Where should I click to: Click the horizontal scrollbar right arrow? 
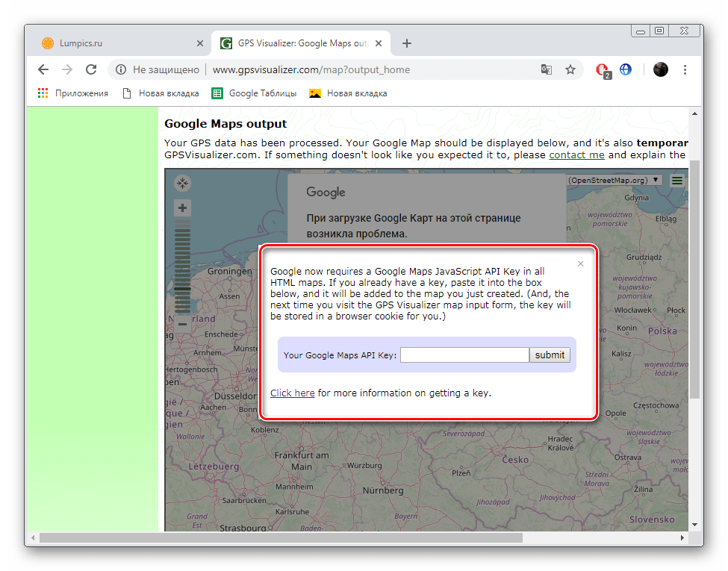pyautogui.click(x=682, y=537)
